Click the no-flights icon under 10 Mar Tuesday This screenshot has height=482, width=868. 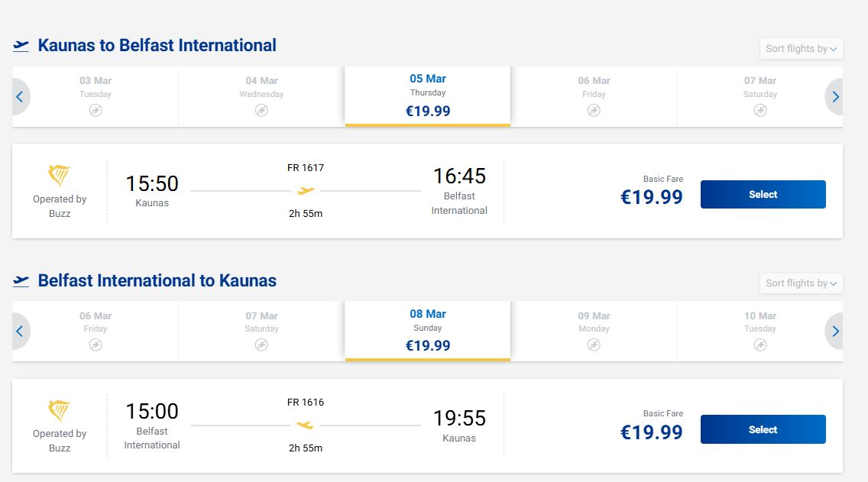point(760,345)
